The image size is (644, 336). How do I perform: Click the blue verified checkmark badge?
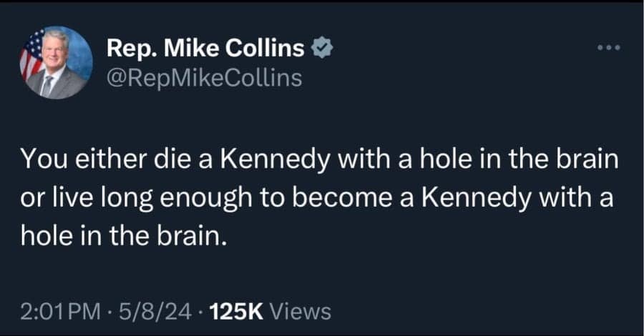pos(322,49)
